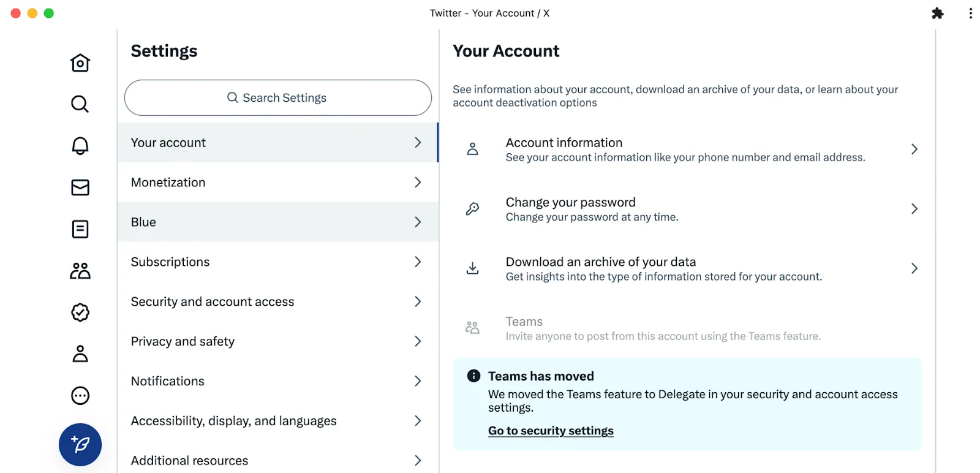This screenshot has width=980, height=473.
Task: Expand Additional resources chevron
Action: tap(418, 460)
